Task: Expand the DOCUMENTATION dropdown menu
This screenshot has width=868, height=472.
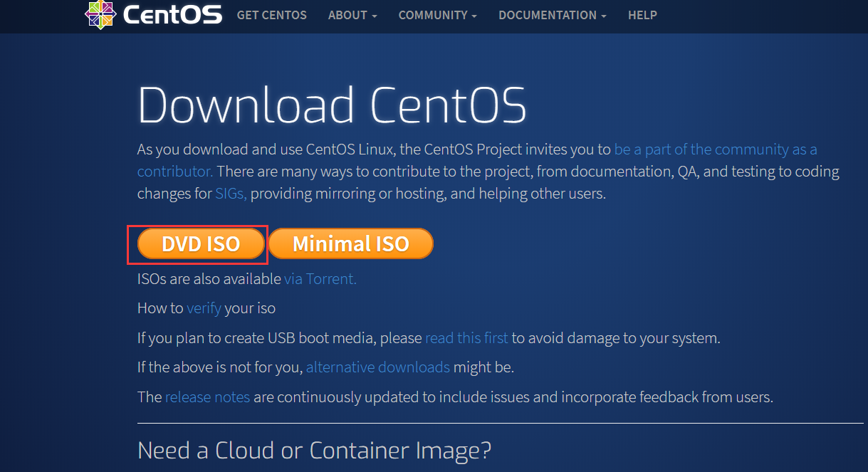Action: pos(553,15)
